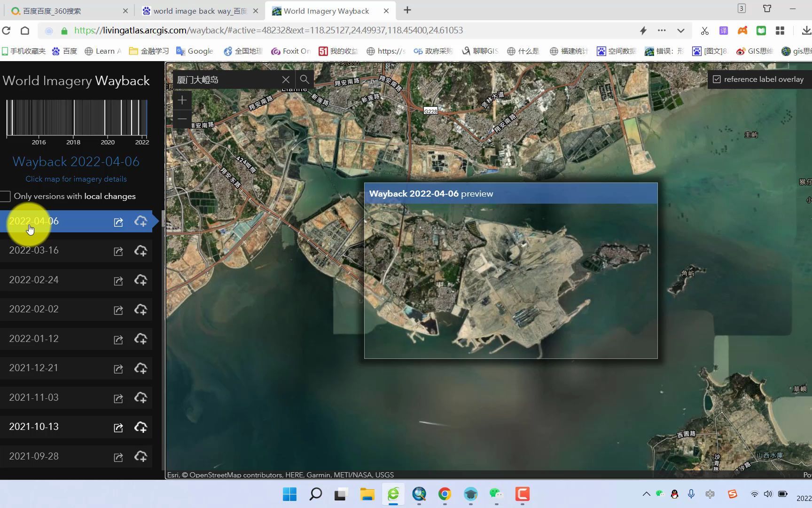Open Chrome from the taskbar

point(445,494)
